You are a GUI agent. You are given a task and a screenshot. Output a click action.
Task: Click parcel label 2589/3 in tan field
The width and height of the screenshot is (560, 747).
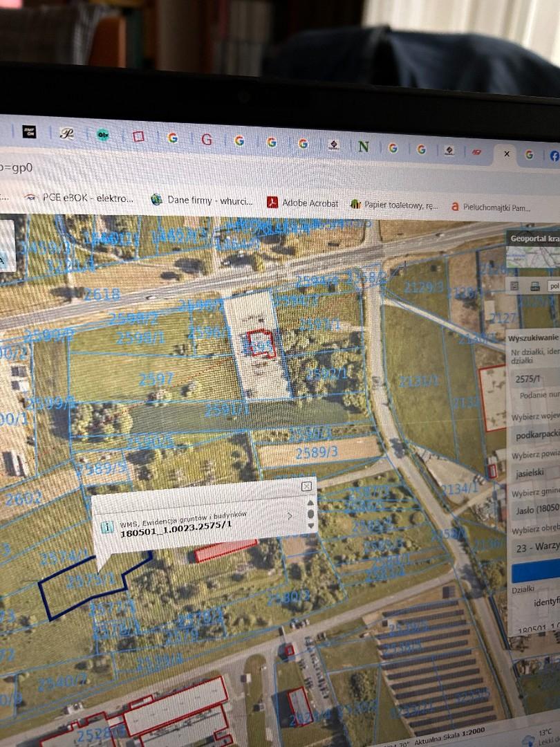[x=317, y=452]
